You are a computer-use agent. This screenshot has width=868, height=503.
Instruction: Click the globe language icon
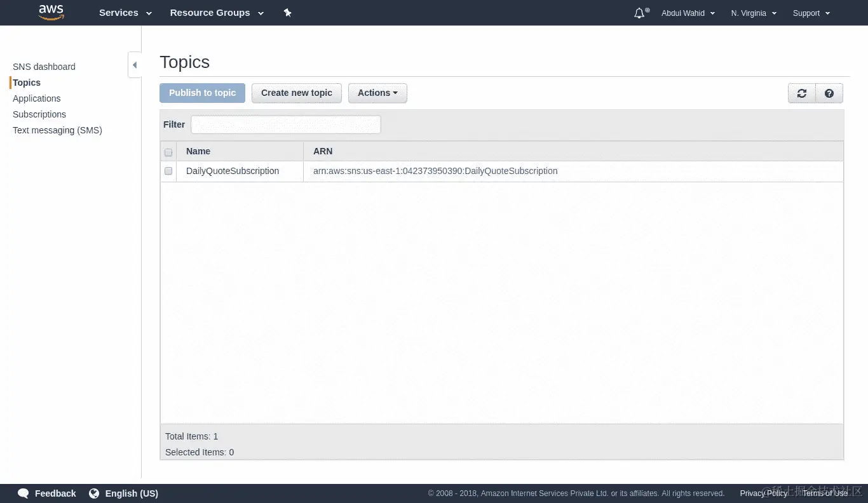point(94,493)
